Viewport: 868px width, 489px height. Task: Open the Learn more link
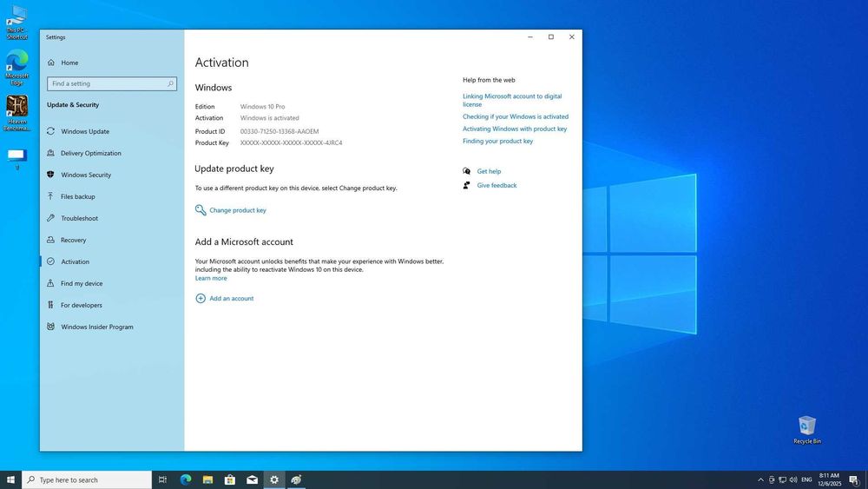(211, 278)
